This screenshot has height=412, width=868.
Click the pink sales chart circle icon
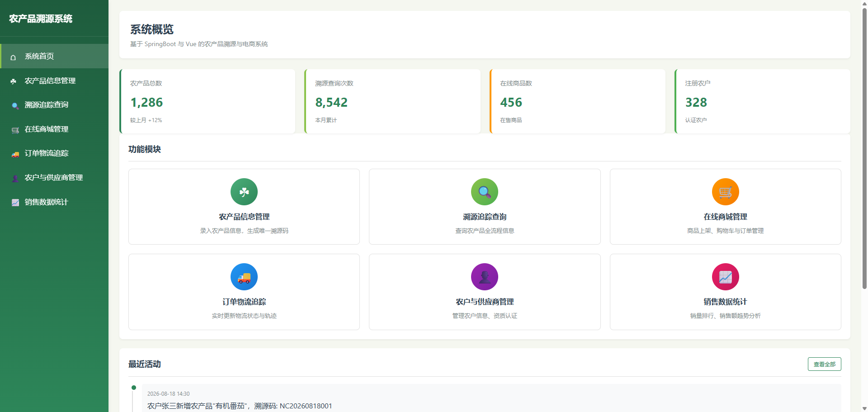point(726,277)
